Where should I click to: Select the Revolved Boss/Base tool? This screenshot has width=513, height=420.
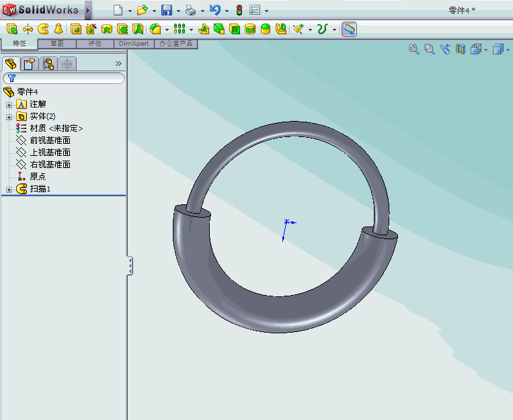28,29
